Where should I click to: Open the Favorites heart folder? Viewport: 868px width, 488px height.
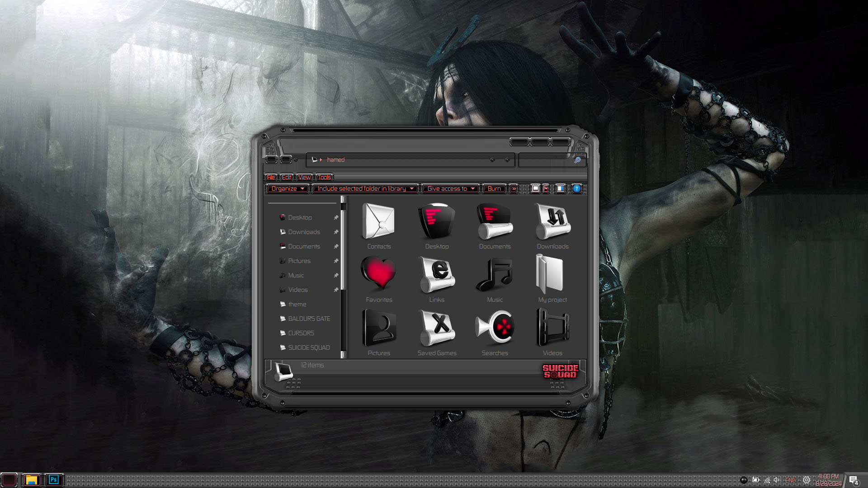[379, 274]
